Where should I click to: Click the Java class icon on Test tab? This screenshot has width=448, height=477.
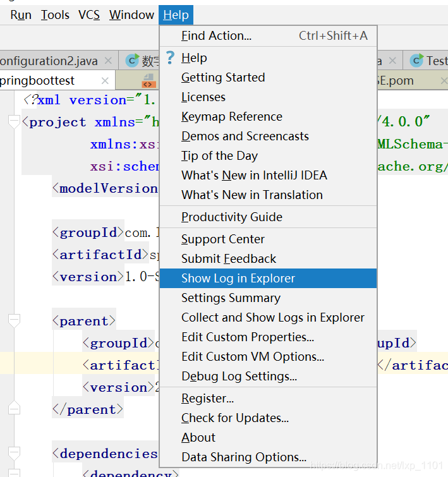[x=416, y=61]
